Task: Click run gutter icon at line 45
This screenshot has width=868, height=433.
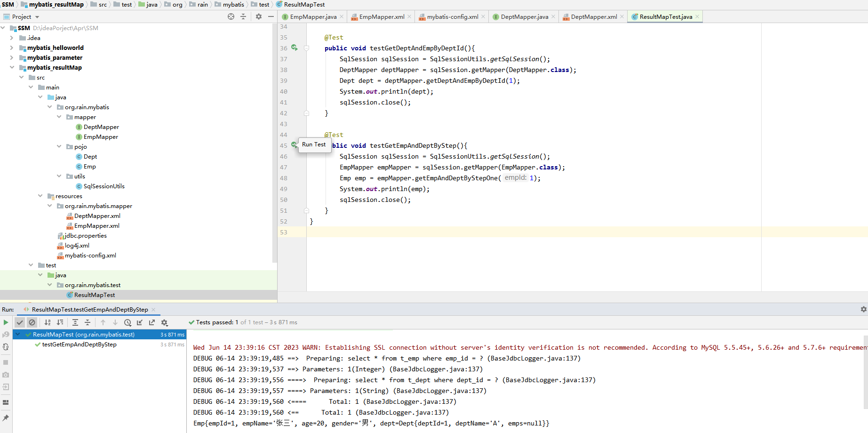Action: [294, 145]
